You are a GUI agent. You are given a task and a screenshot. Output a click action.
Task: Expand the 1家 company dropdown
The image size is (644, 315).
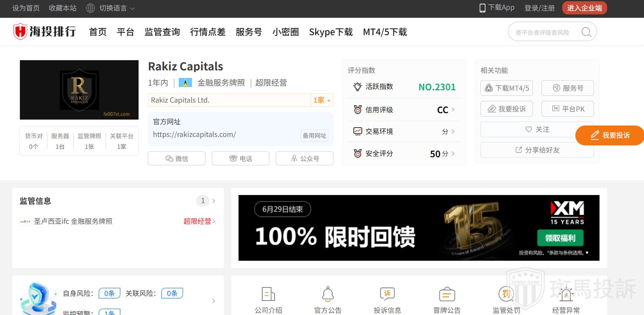(x=322, y=100)
